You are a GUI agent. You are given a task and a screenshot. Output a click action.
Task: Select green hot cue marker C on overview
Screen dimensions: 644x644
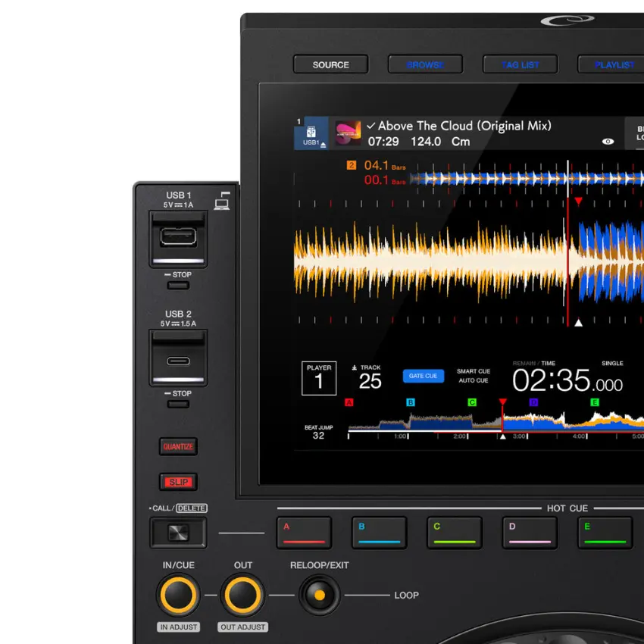pyautogui.click(x=472, y=402)
